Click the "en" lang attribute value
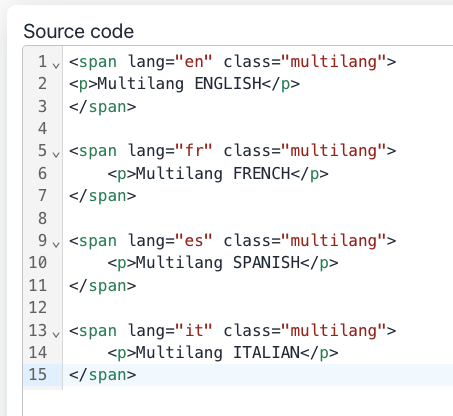 [x=194, y=61]
